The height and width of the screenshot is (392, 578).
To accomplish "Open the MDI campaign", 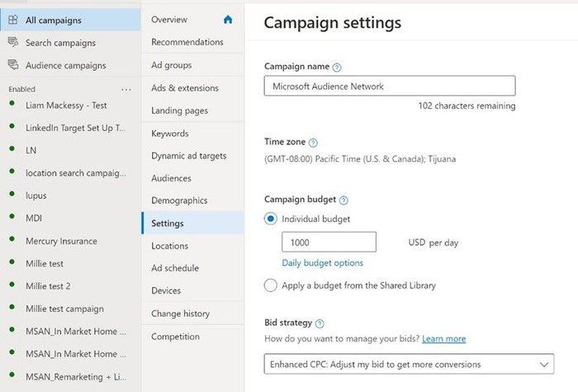I will (34, 218).
